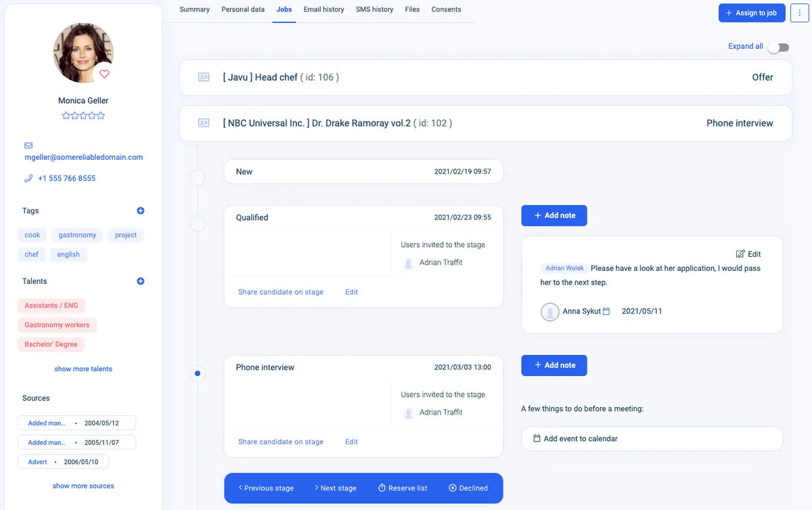
Task: Click the envelope email icon
Action: (28, 146)
